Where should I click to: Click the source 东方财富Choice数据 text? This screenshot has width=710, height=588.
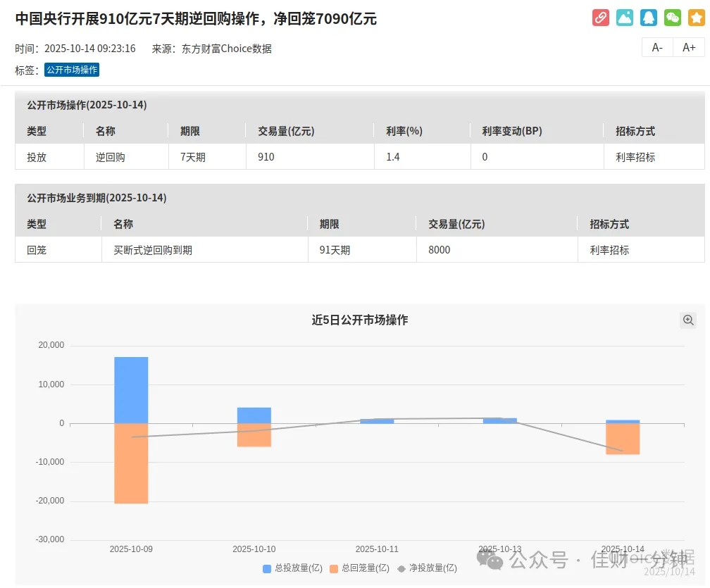(226, 49)
